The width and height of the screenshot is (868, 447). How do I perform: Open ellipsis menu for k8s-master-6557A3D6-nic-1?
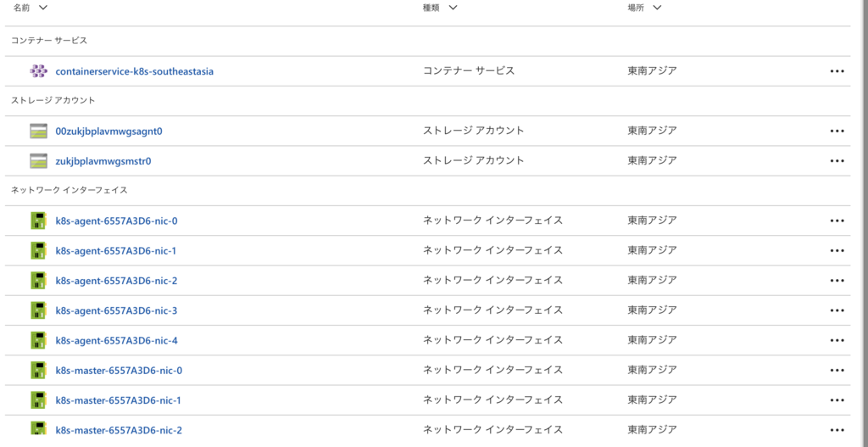[x=837, y=400]
